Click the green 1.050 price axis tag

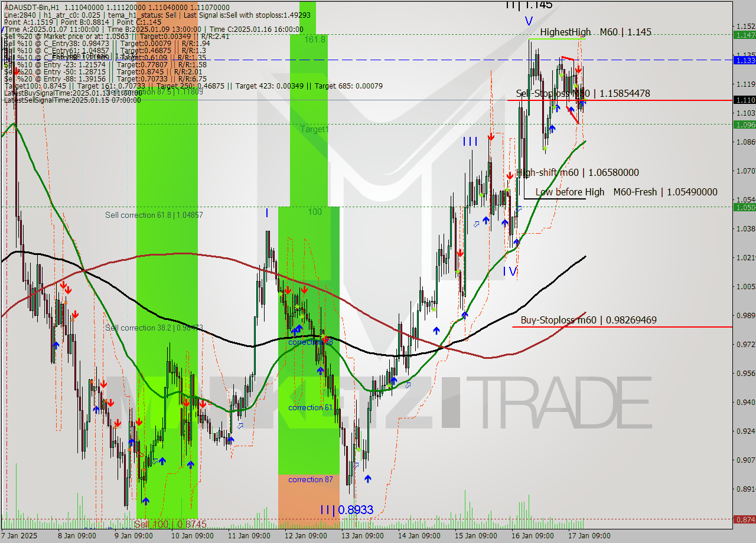pos(744,207)
